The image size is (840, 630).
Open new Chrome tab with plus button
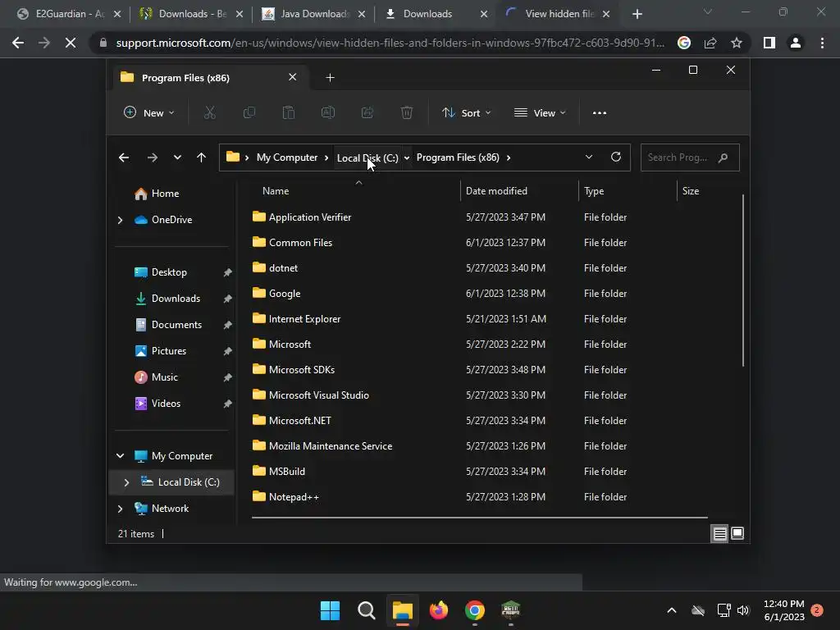click(x=637, y=14)
